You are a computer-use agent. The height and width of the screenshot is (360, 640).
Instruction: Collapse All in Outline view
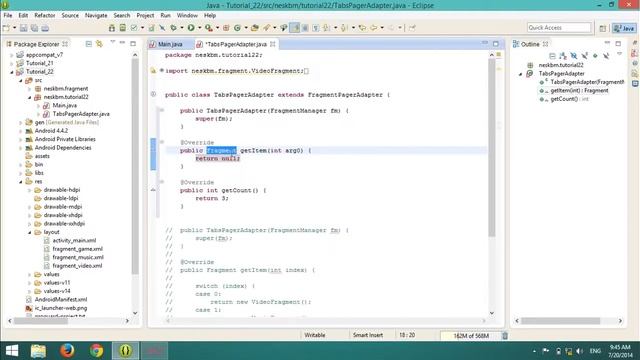point(552,56)
